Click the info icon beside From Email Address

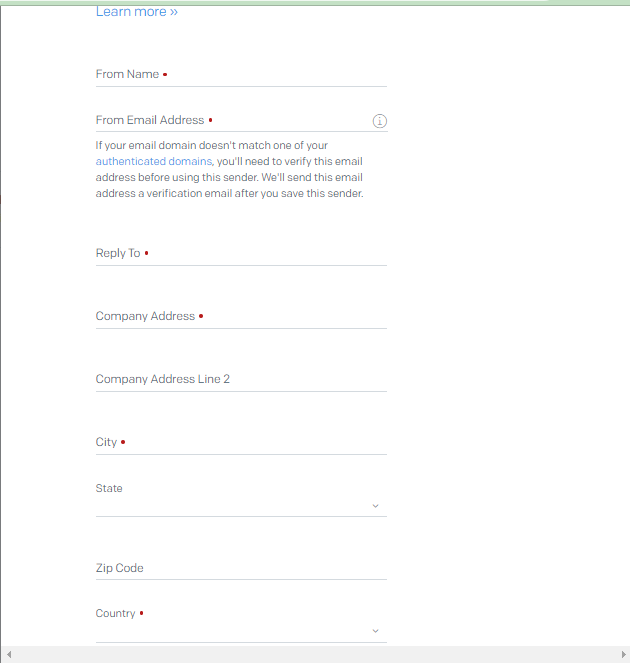(380, 121)
